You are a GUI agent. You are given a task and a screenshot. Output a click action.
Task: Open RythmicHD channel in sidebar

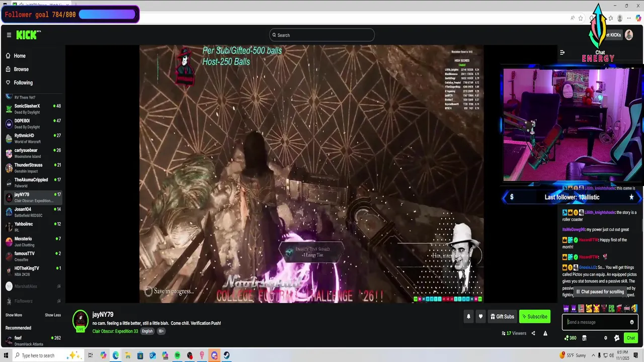point(33,138)
